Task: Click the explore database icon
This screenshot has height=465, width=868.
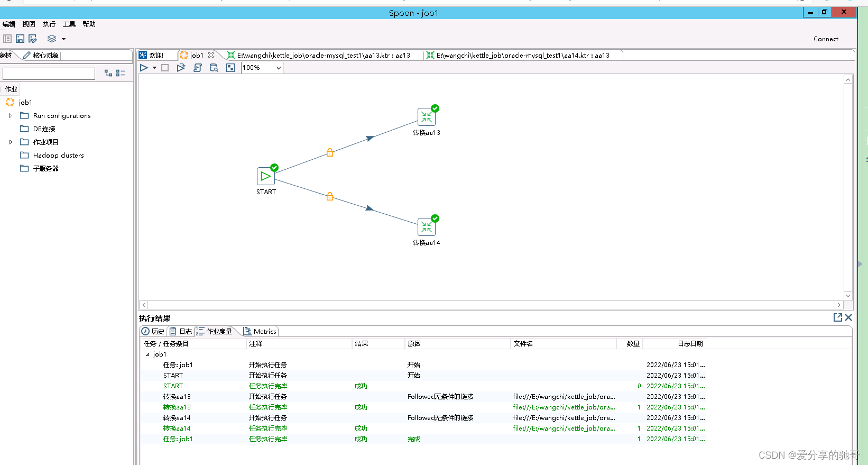Action: coord(214,68)
